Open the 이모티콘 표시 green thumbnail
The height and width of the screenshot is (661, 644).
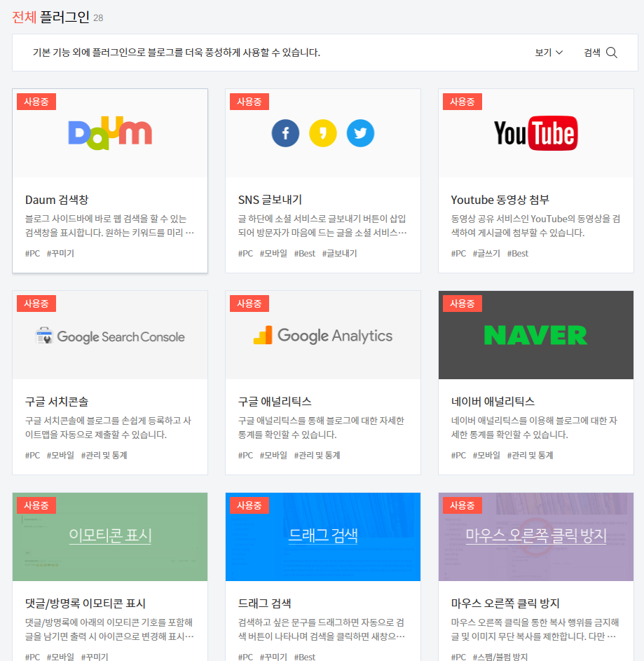(110, 537)
